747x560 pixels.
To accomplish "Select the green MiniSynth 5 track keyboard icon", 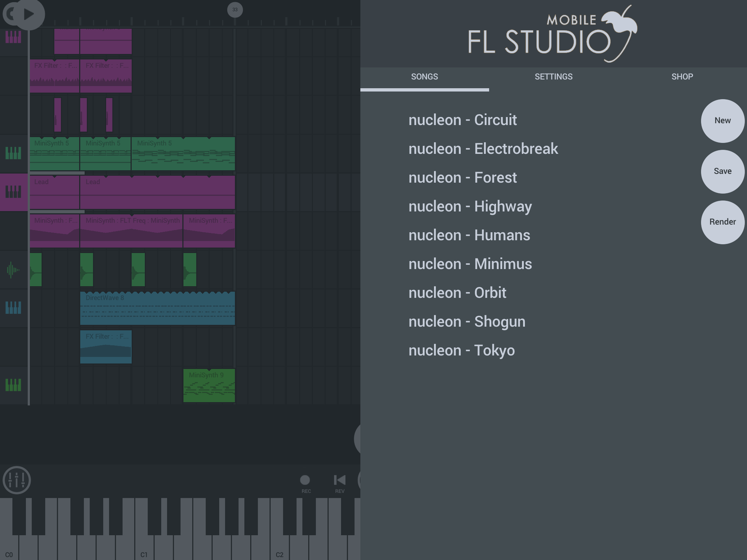I will pyautogui.click(x=13, y=153).
